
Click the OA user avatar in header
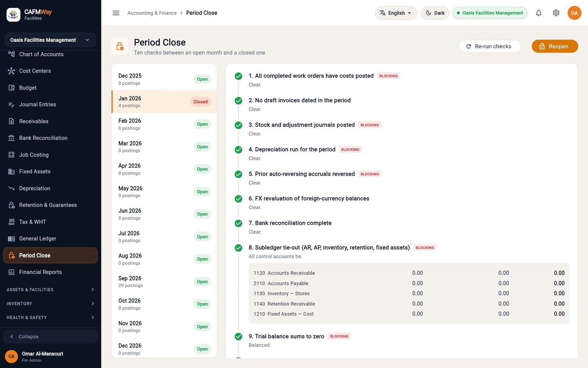574,13
